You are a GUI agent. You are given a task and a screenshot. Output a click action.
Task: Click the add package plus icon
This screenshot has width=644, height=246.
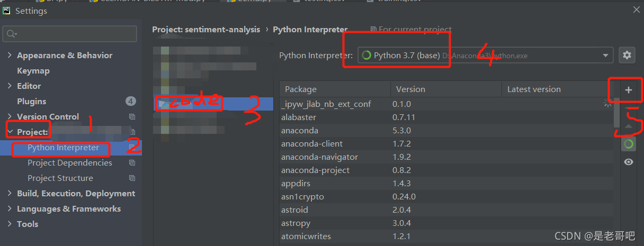629,90
